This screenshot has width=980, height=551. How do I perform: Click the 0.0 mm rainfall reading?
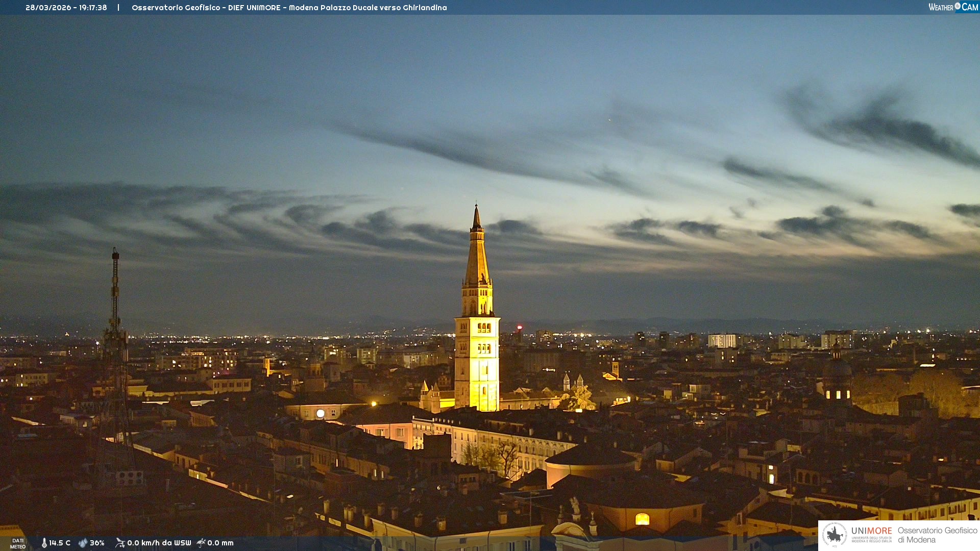220,543
